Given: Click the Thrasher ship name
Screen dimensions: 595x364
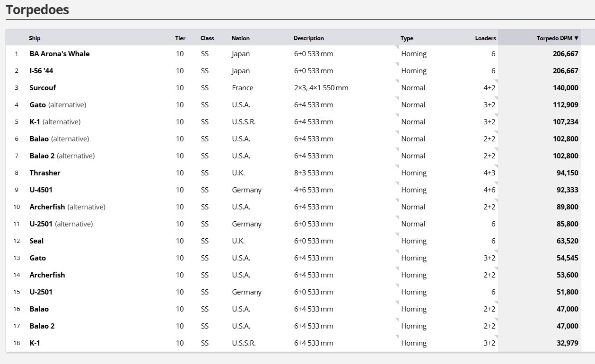Looking at the screenshot, I should (45, 173).
